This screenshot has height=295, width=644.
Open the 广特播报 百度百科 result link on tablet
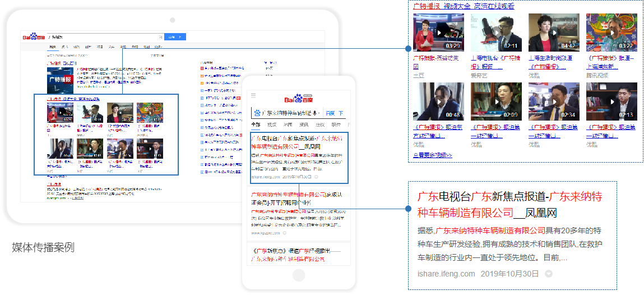(62, 64)
